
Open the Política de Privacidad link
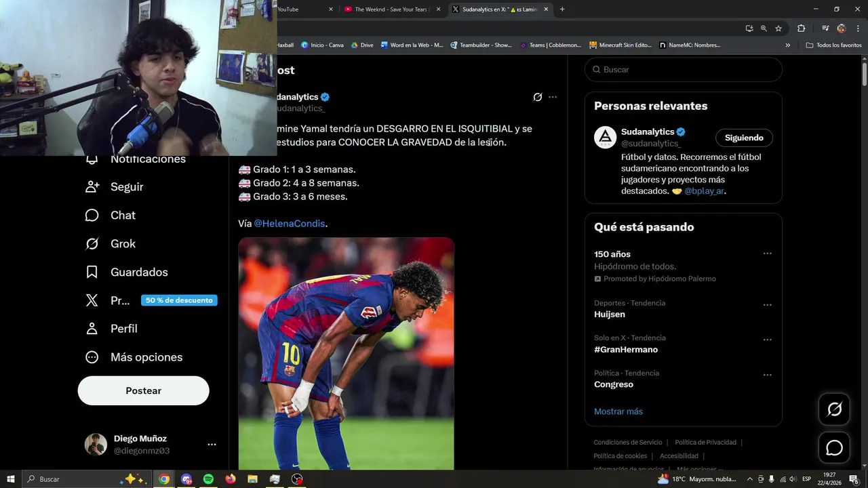705,443
